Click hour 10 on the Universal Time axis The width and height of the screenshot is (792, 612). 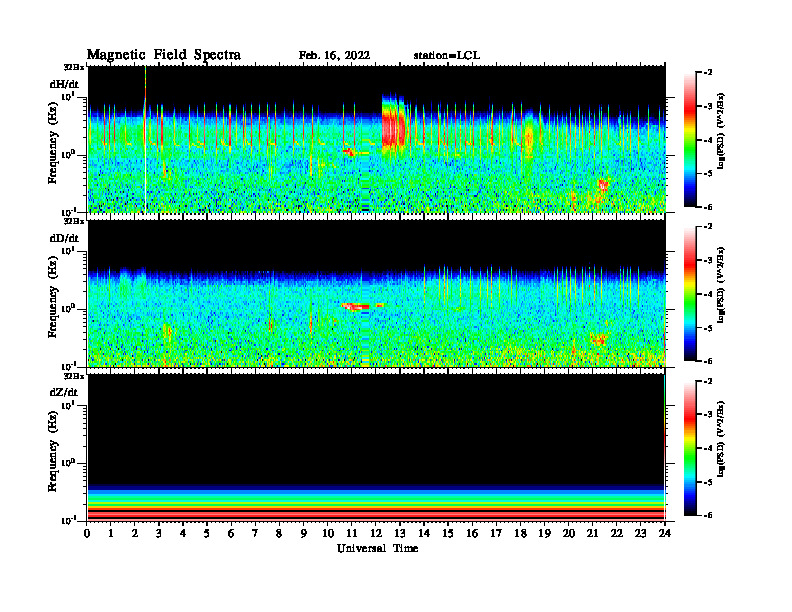pyautogui.click(x=328, y=533)
